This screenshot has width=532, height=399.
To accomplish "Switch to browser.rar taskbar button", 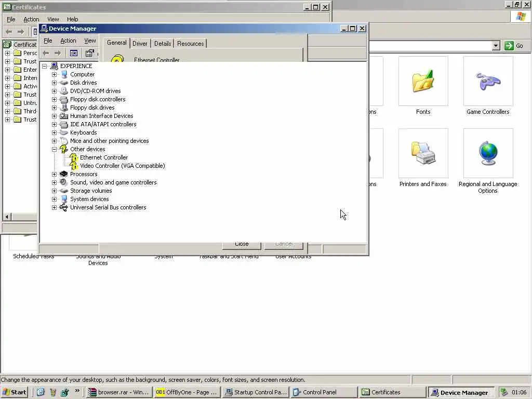I will point(119,392).
